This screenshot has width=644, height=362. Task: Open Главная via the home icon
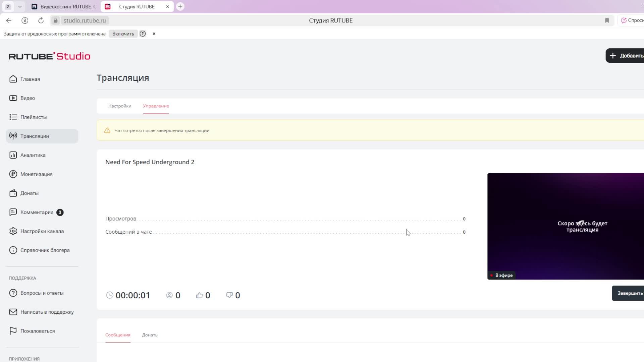tap(13, 79)
